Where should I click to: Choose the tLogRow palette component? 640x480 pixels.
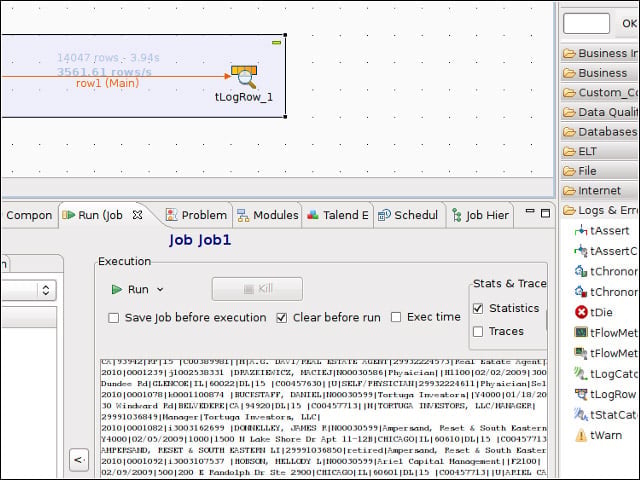tap(605, 394)
